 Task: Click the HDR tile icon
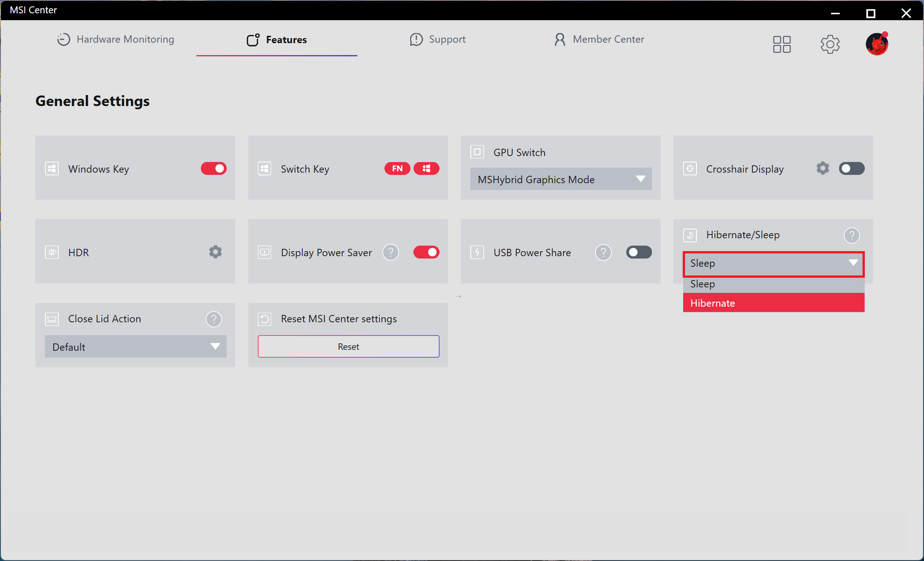point(52,252)
